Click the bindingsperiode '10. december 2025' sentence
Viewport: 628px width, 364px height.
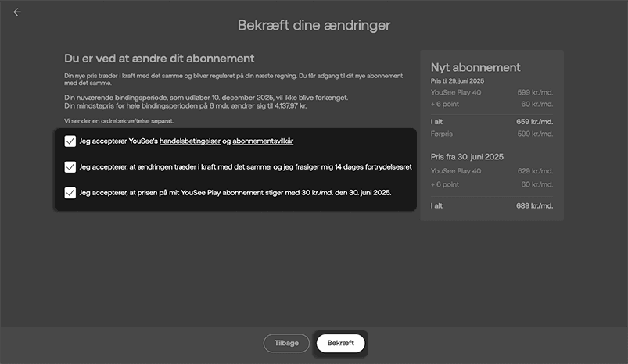pyautogui.click(x=206, y=98)
